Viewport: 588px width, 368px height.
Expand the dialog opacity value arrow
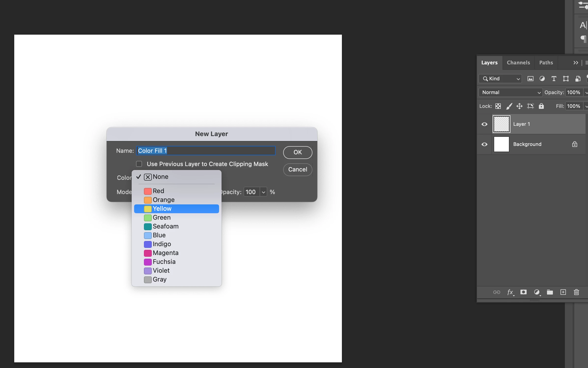tap(263, 192)
